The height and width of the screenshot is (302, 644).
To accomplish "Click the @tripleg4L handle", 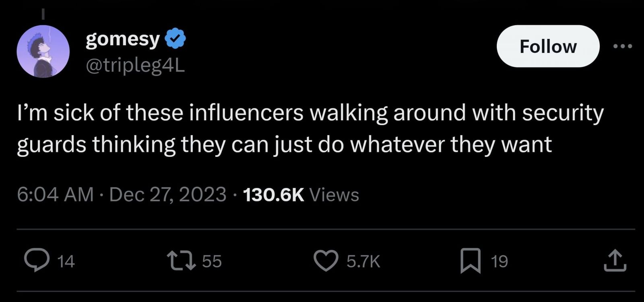I will click(135, 66).
